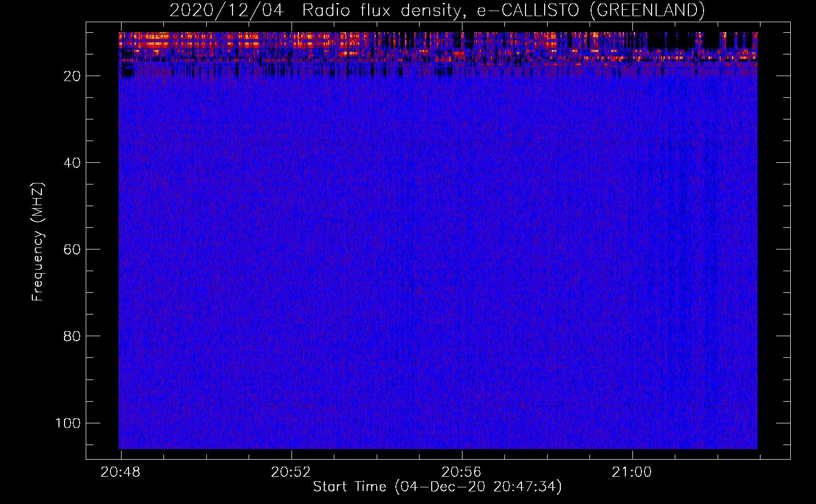Click the '80' frequency tick label

coord(72,336)
